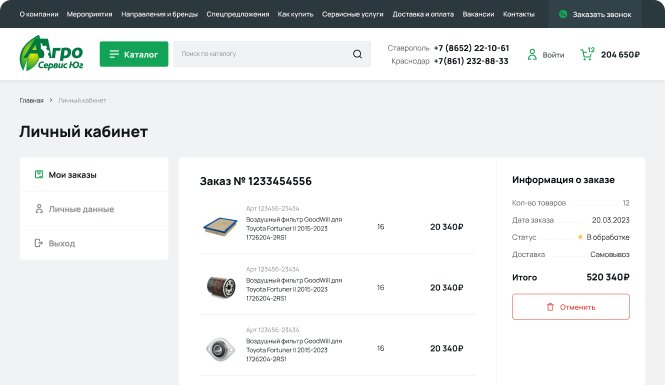Click the green phone icon for callback
665x385 pixels.
563,14
